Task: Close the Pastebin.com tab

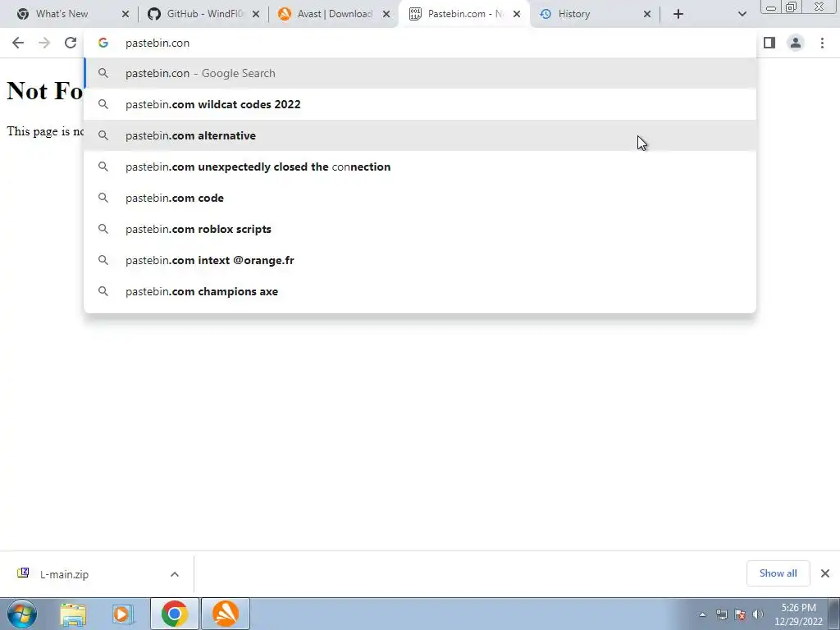Action: tap(517, 14)
